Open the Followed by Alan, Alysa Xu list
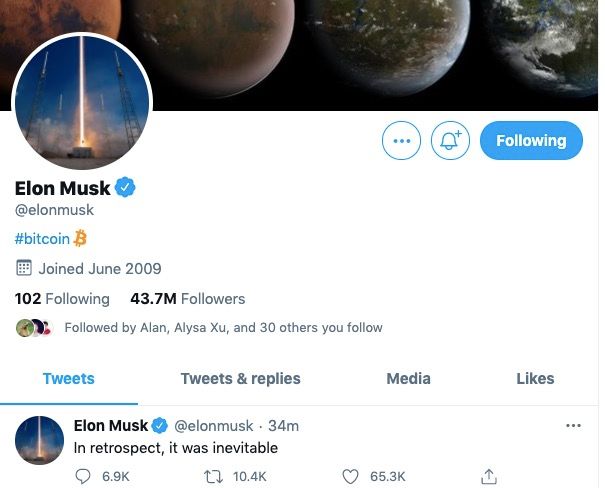This screenshot has width=605, height=488. click(x=222, y=327)
